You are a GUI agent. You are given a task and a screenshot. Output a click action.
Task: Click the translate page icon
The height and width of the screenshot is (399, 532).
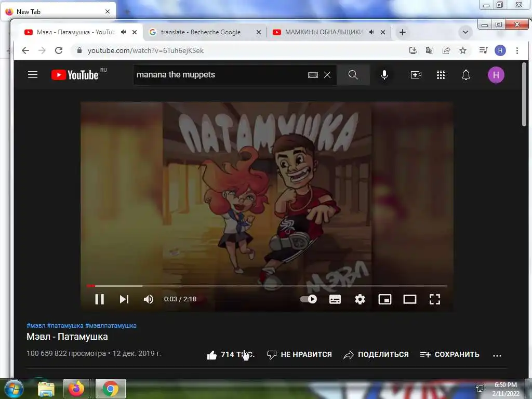pyautogui.click(x=430, y=50)
